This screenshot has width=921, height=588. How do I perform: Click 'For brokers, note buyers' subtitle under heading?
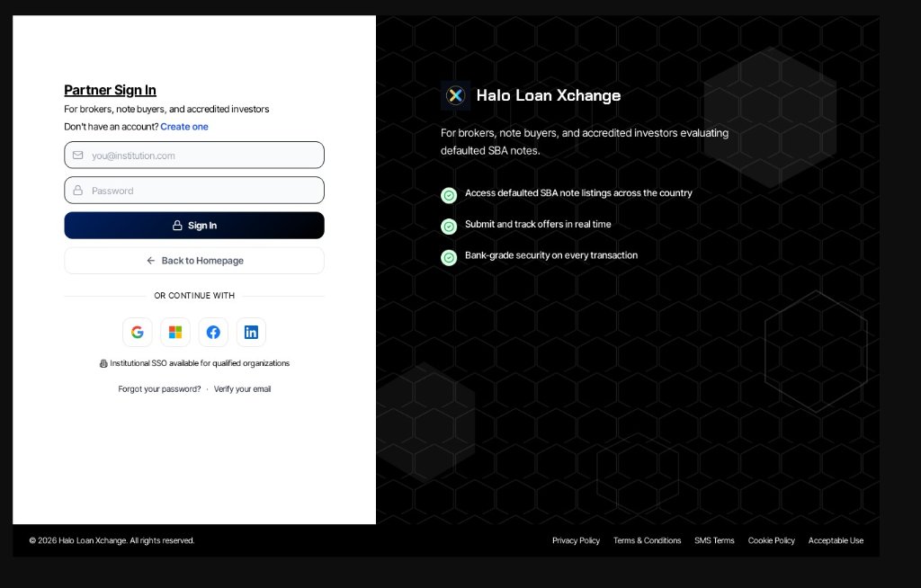pos(166,110)
